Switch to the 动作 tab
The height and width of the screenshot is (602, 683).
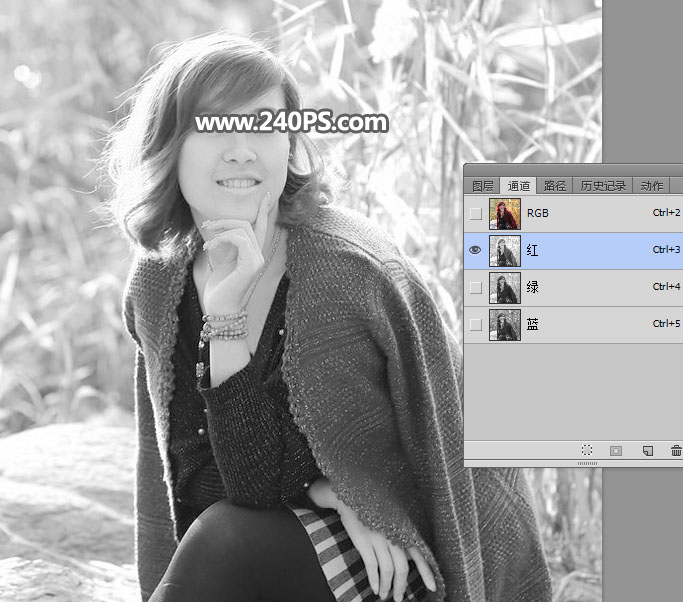pos(652,186)
